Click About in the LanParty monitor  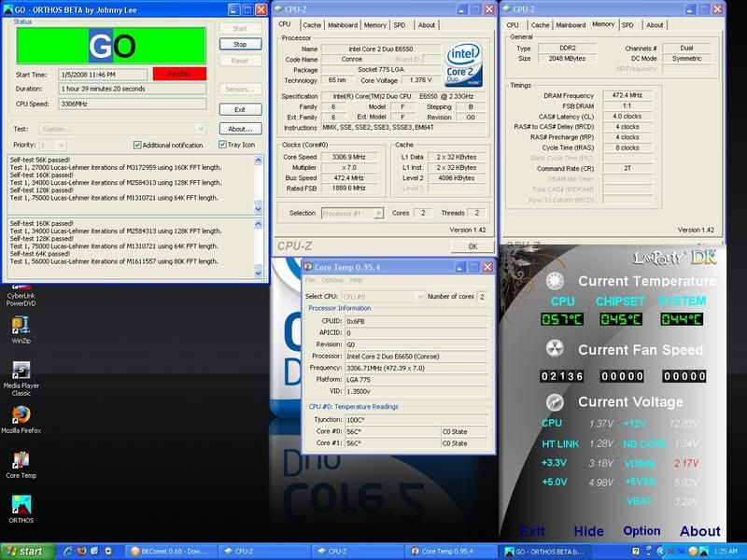(x=699, y=531)
